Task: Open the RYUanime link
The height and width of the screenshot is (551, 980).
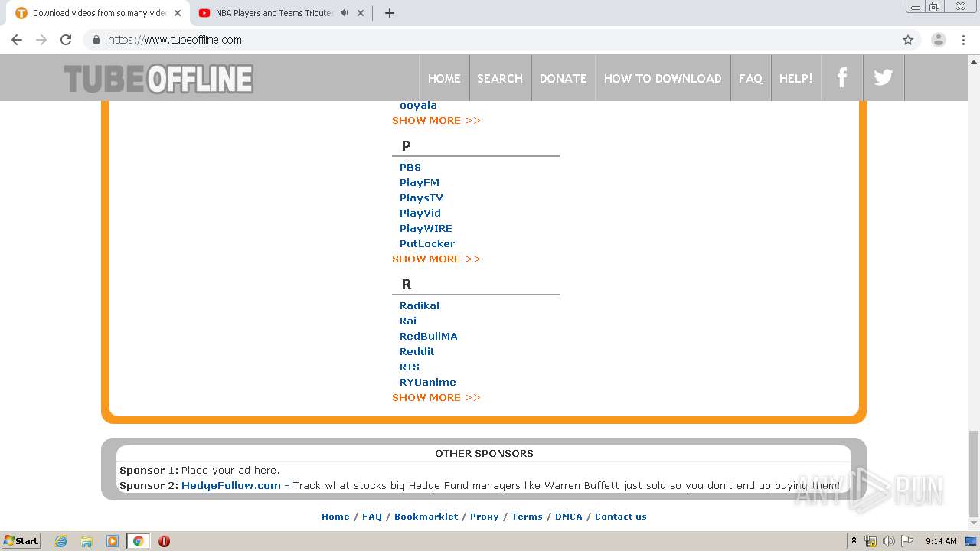Action: click(428, 382)
